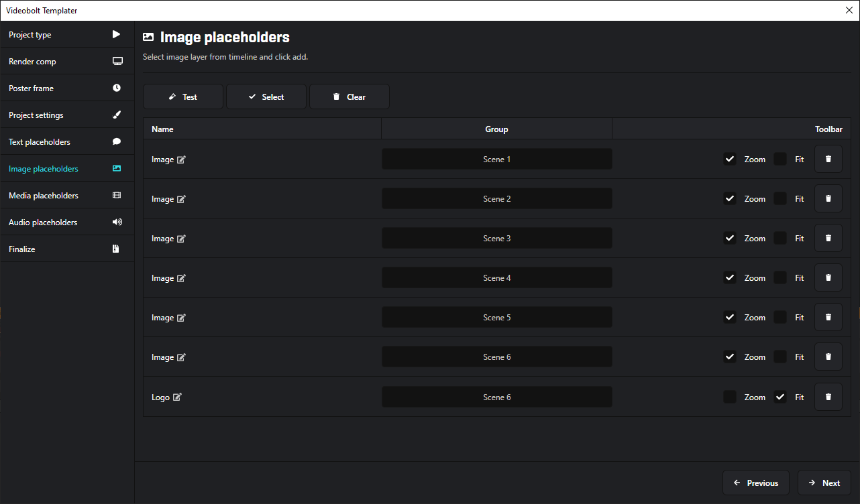This screenshot has height=504, width=860.
Task: Enable Zoom checkbox for Logo row
Action: click(x=730, y=397)
